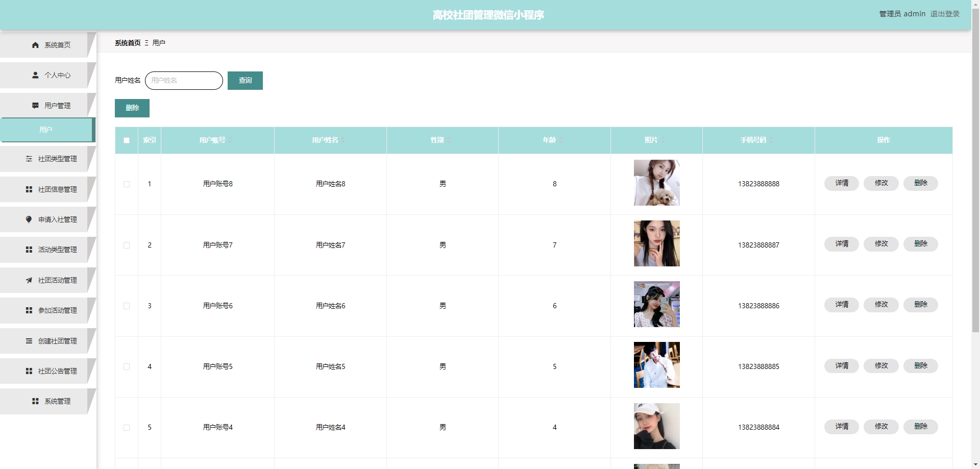Open the photo thumbnail of 用户姓名4
The image size is (980, 469).
tap(657, 426)
